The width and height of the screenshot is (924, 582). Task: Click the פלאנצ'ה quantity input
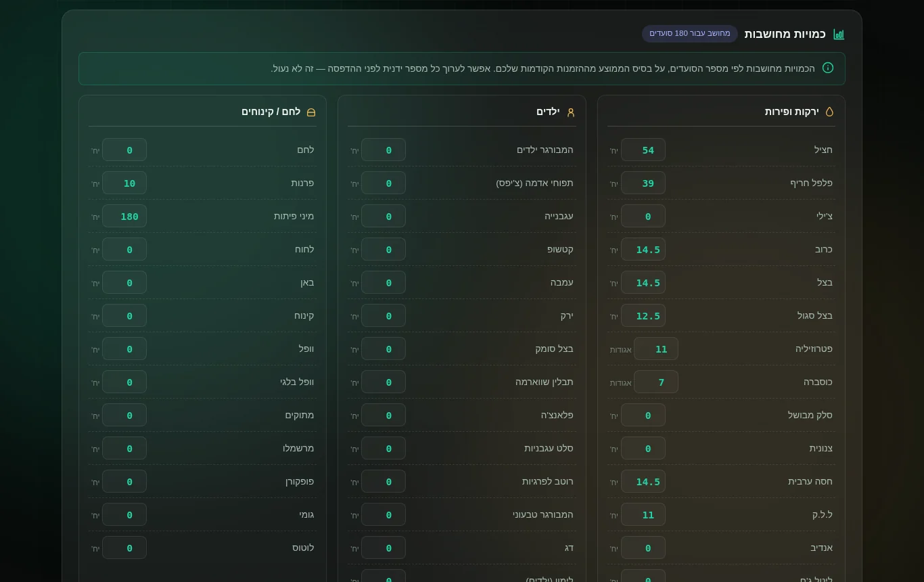(384, 415)
